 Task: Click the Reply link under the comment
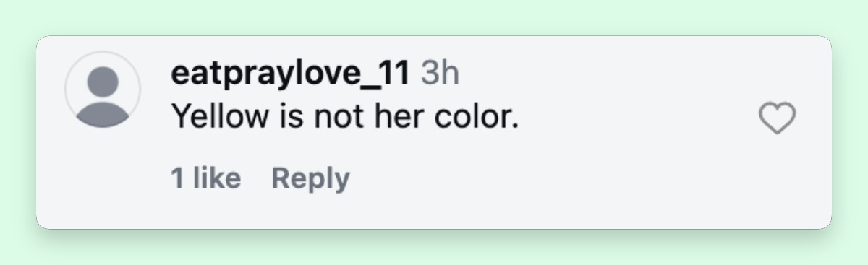coord(310,178)
